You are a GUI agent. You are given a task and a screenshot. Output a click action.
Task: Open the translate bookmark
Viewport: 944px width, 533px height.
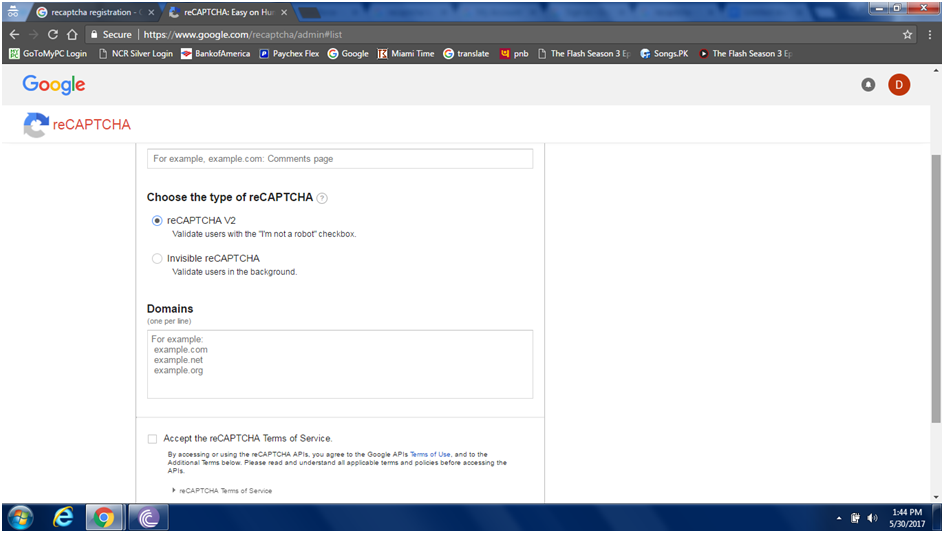pos(466,54)
